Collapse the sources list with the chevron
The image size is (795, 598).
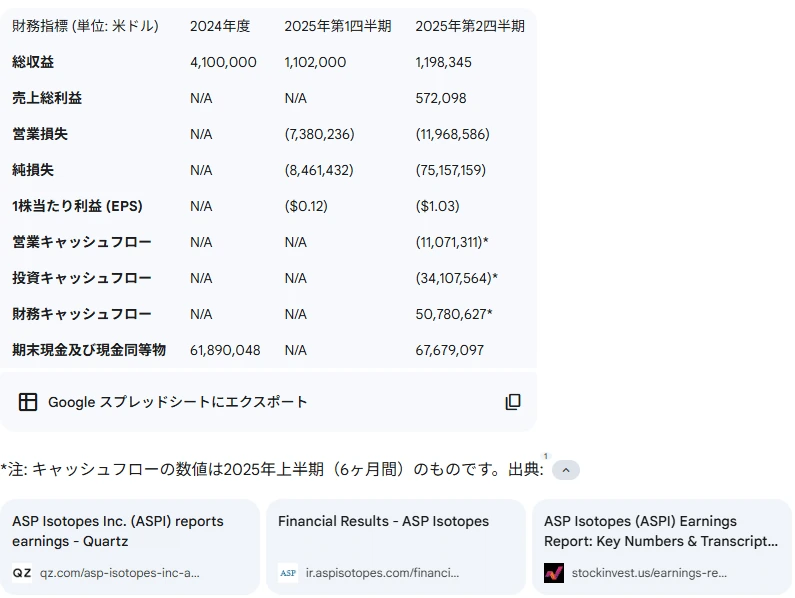tap(566, 470)
